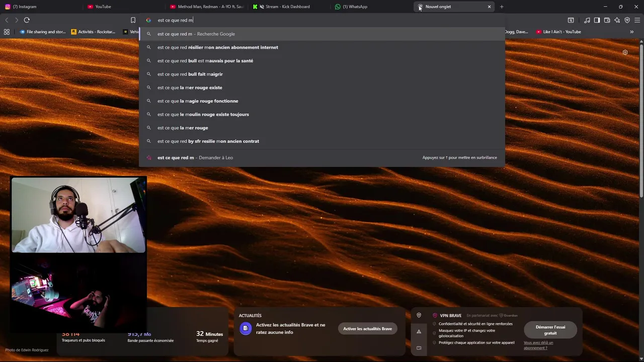Screen dimensions: 644x362
Task: Select suggestion 'red bull fait maigrir'
Action: [322, 74]
